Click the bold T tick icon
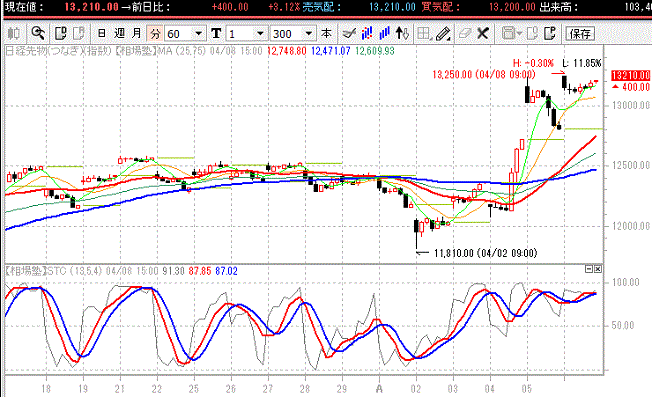The width and height of the screenshot is (652, 397). click(x=216, y=33)
